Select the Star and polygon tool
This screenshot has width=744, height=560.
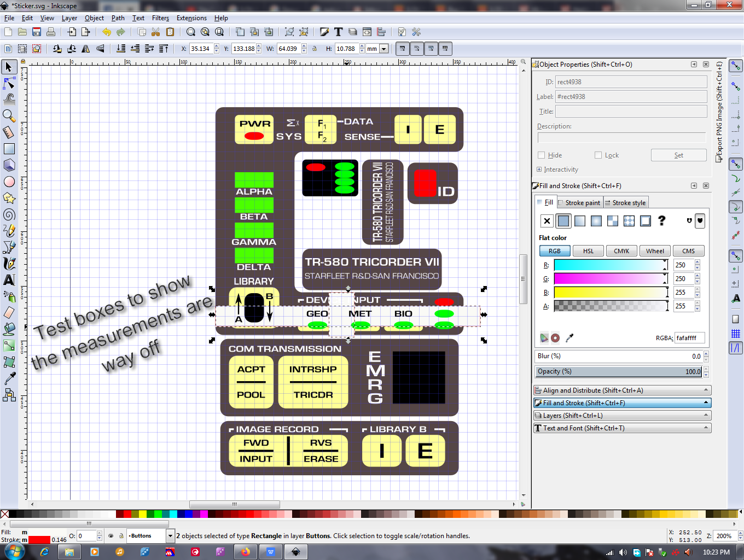point(9,198)
